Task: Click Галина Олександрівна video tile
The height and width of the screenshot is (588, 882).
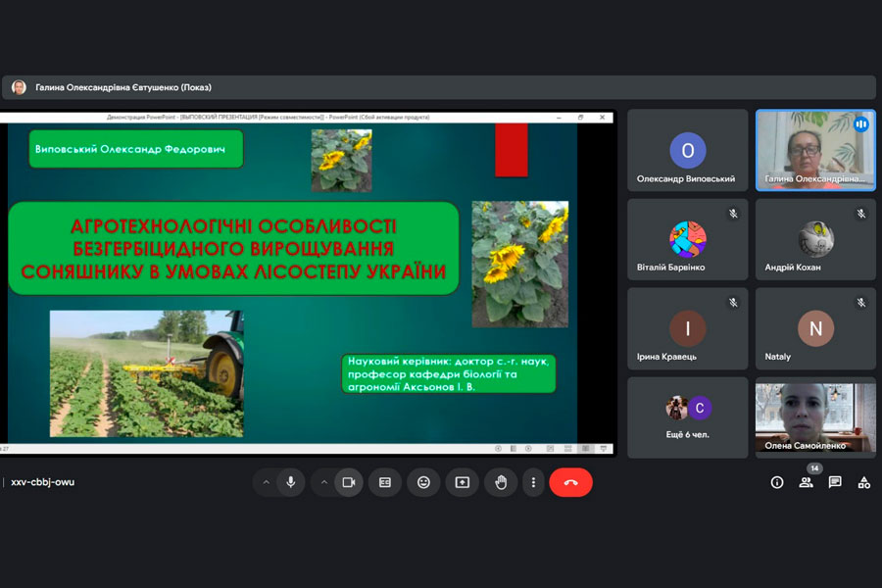Action: click(815, 150)
